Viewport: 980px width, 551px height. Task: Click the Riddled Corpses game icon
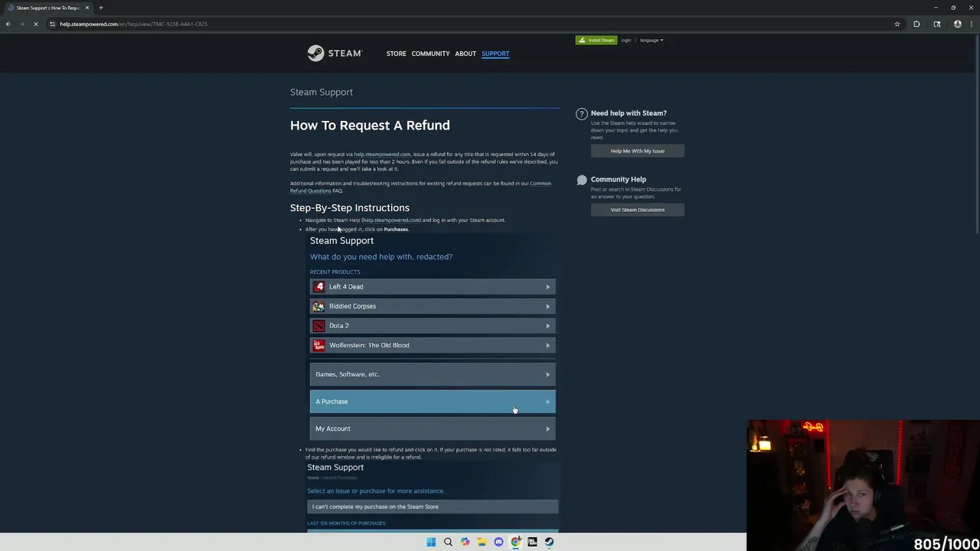318,306
